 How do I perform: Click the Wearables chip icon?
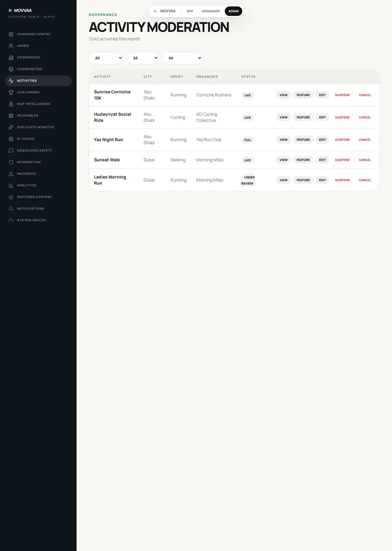tap(11, 116)
